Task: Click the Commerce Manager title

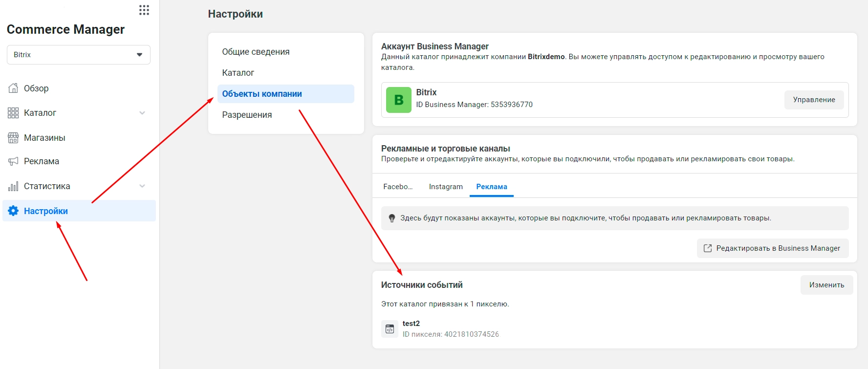Action: point(65,29)
